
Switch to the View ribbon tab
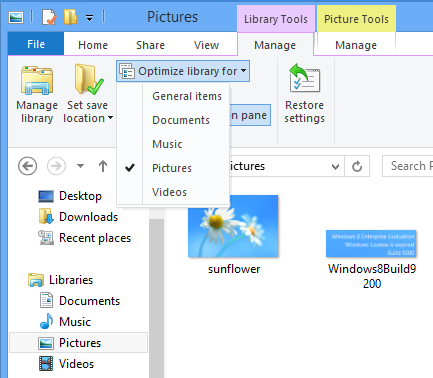point(207,45)
